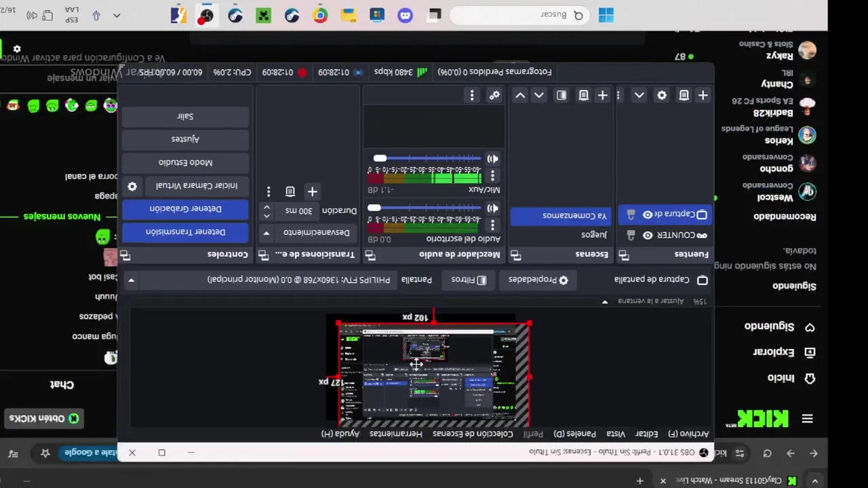The height and width of the screenshot is (488, 868).
Task: Open Vista menu in OBS
Action: 616,434
